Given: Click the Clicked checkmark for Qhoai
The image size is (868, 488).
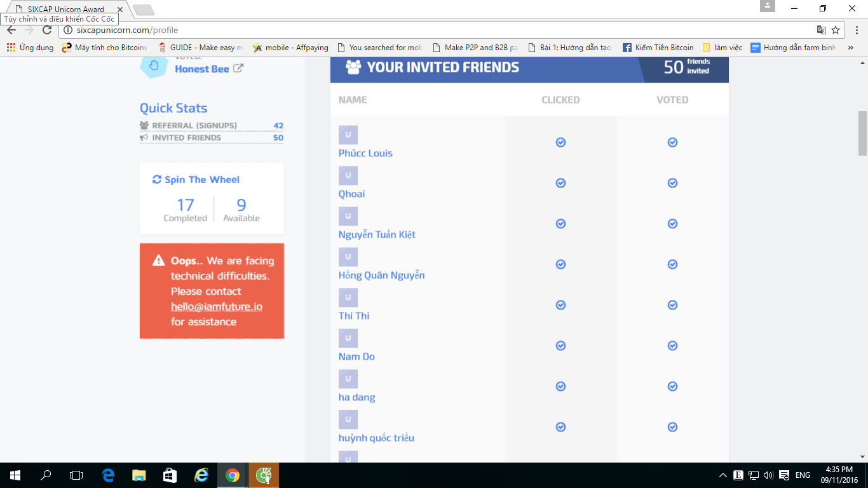Looking at the screenshot, I should (560, 183).
